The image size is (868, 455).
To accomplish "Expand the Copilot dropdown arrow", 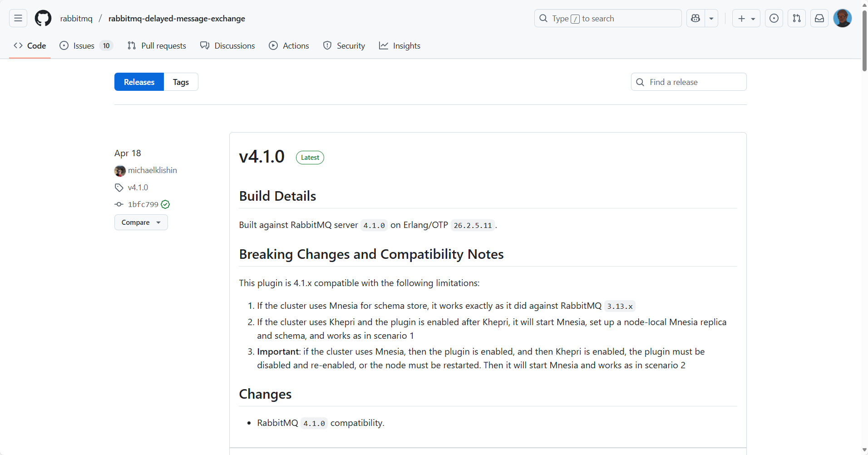I will pos(711,18).
